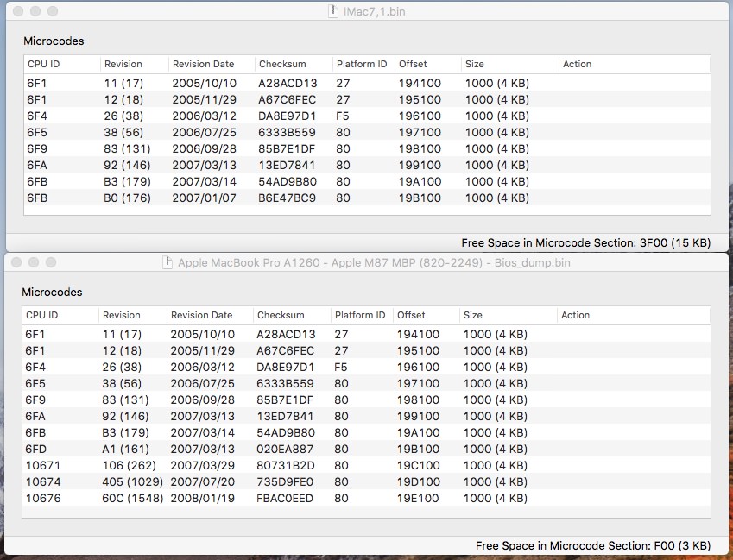The width and height of the screenshot is (733, 560).
Task: Click revision 405 (1029) cell
Action: (133, 481)
